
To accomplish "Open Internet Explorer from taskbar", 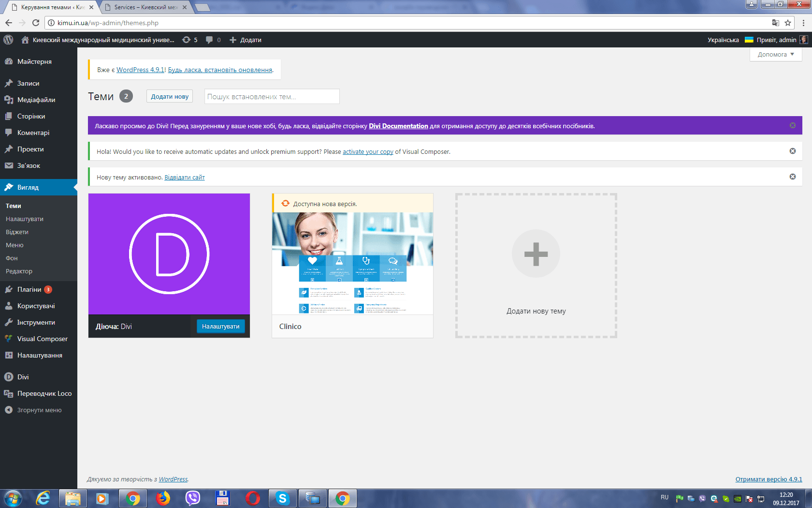I will pyautogui.click(x=43, y=498).
